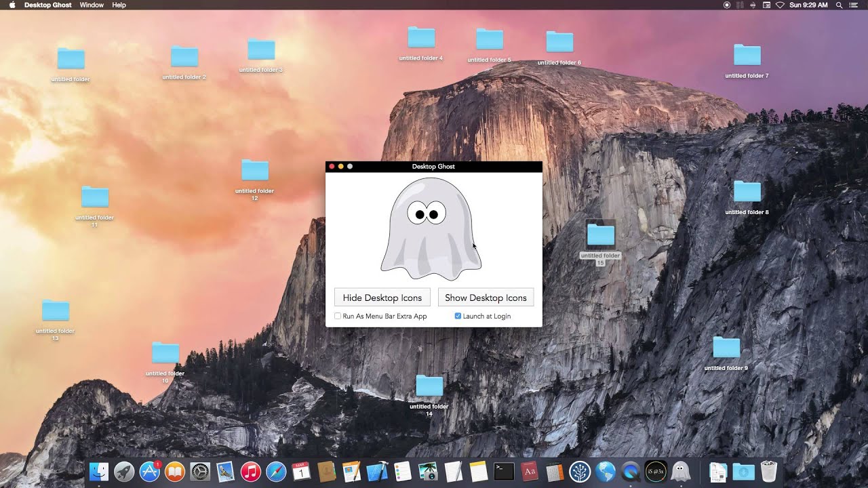This screenshot has width=868, height=488.
Task: Launch Terminal from the Dock
Action: tap(504, 472)
